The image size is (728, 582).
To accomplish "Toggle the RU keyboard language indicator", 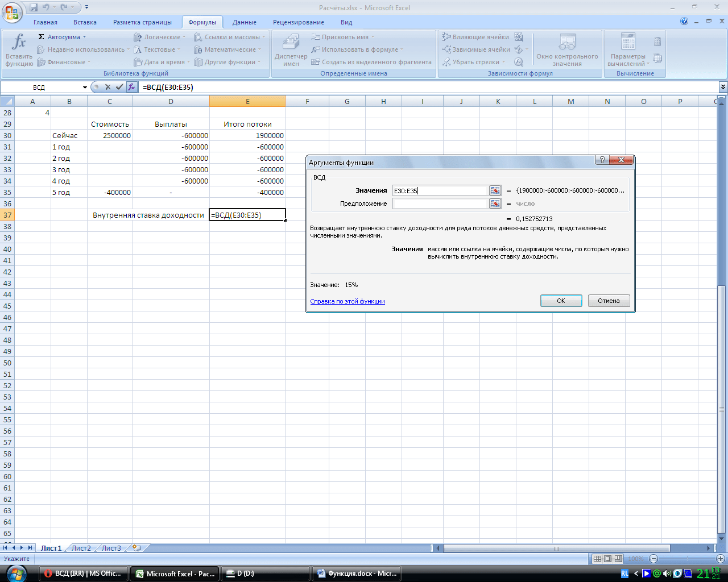I will click(x=624, y=573).
